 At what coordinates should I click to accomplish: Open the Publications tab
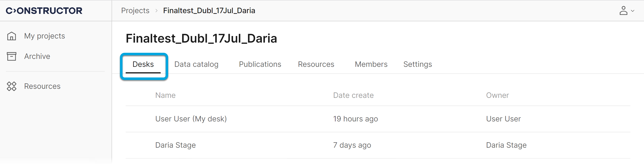click(x=260, y=64)
